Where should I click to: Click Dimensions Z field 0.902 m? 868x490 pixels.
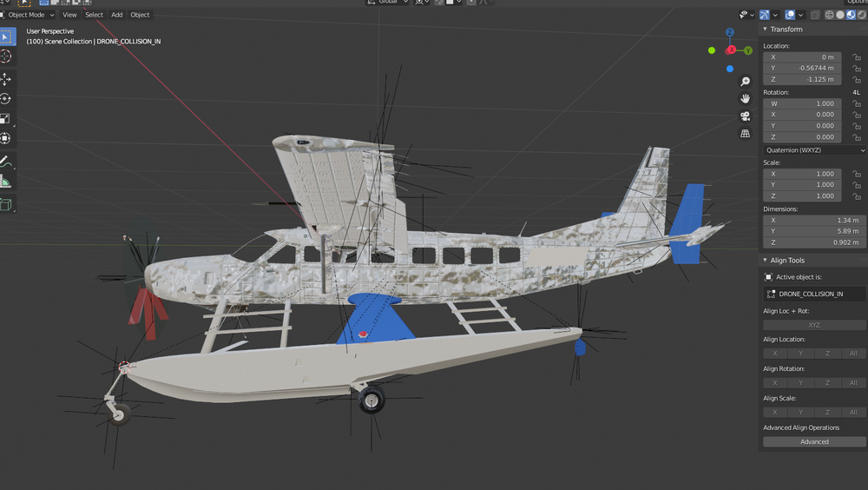[814, 242]
